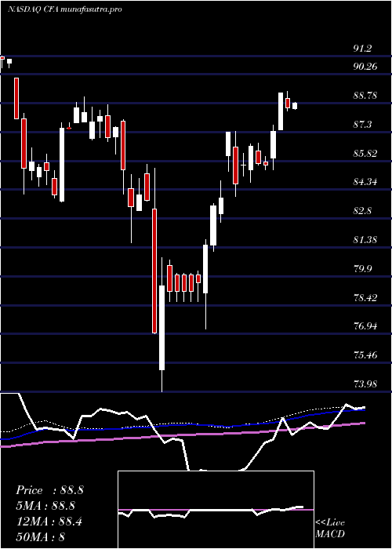Click the 87.3 price axis label

pos(362,124)
